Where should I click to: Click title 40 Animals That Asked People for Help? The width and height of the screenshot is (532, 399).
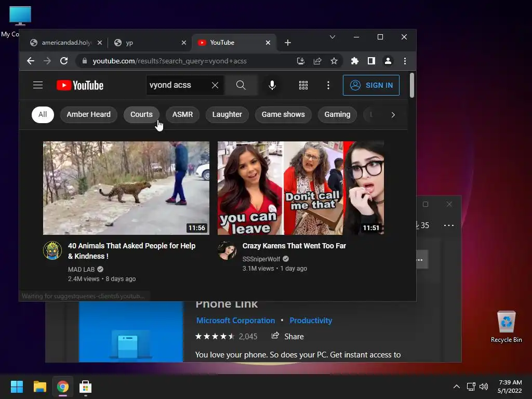click(131, 251)
